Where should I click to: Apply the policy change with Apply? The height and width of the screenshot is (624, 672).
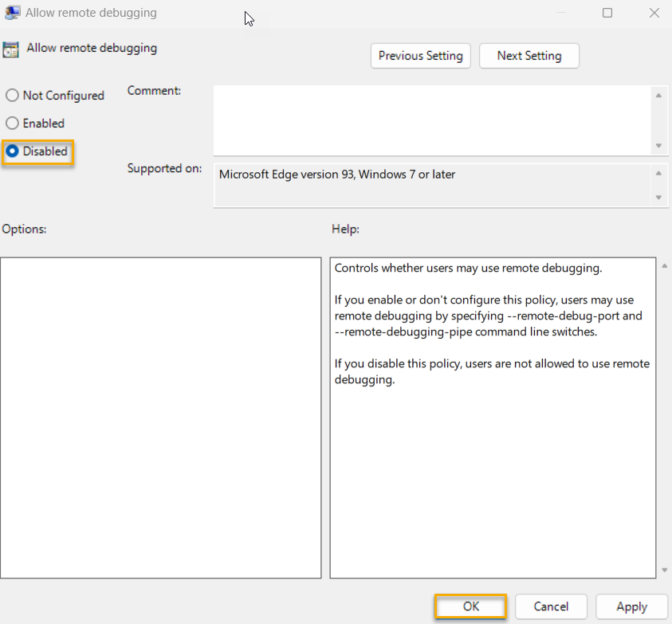click(x=631, y=606)
